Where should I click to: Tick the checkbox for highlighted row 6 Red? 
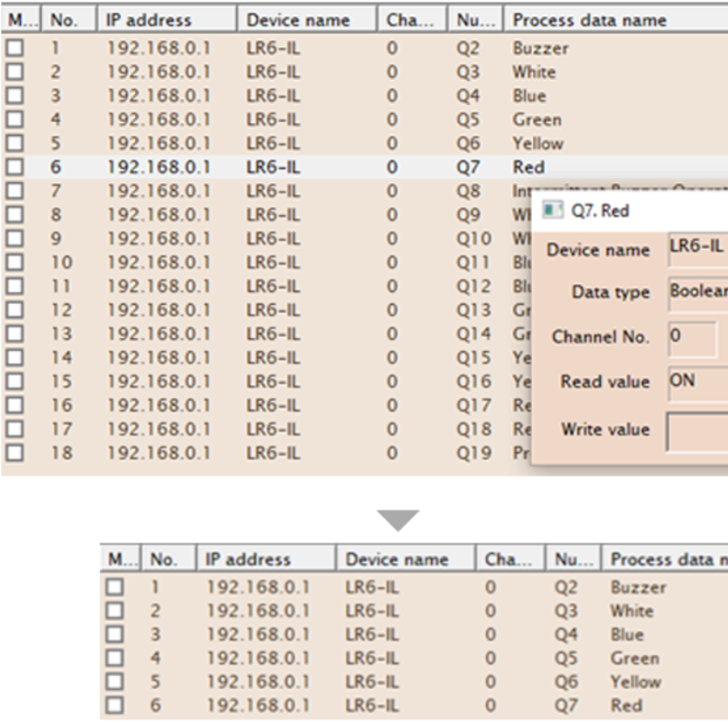click(x=15, y=166)
